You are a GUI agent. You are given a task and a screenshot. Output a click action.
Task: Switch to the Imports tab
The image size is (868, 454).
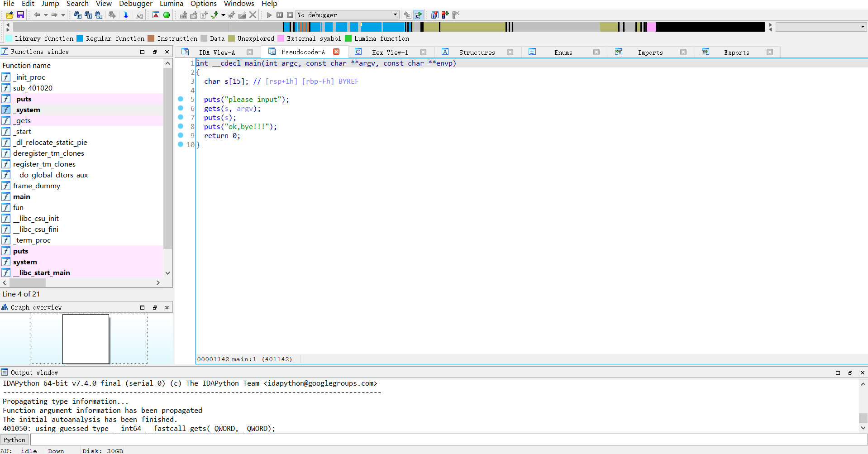pyautogui.click(x=650, y=53)
